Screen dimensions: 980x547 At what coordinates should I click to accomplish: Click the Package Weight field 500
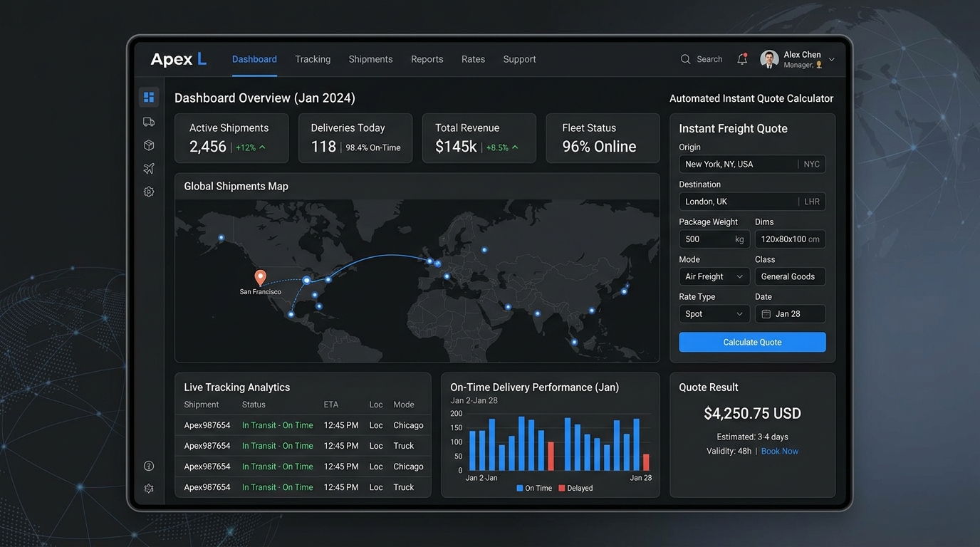coord(714,239)
